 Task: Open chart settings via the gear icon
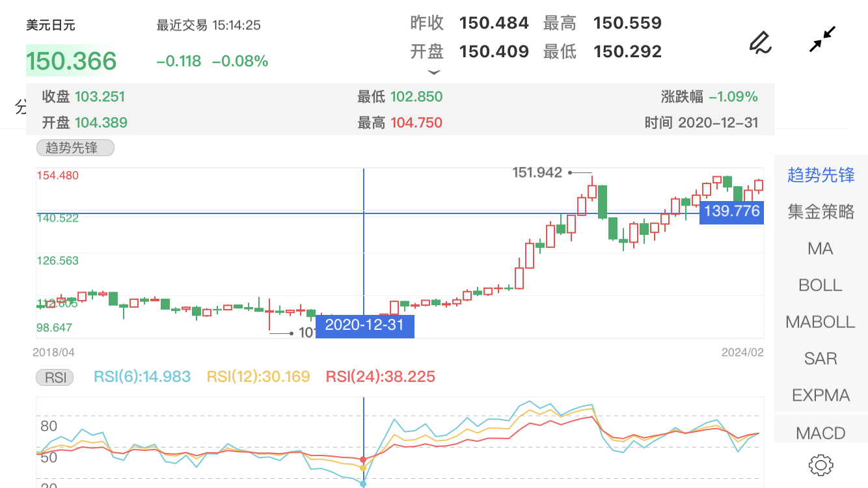pyautogui.click(x=821, y=464)
